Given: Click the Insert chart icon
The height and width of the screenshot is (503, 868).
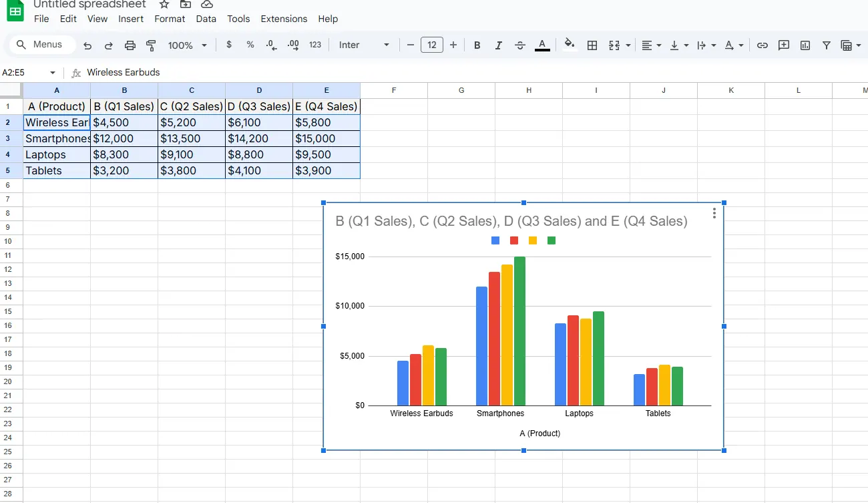Looking at the screenshot, I should [x=805, y=45].
